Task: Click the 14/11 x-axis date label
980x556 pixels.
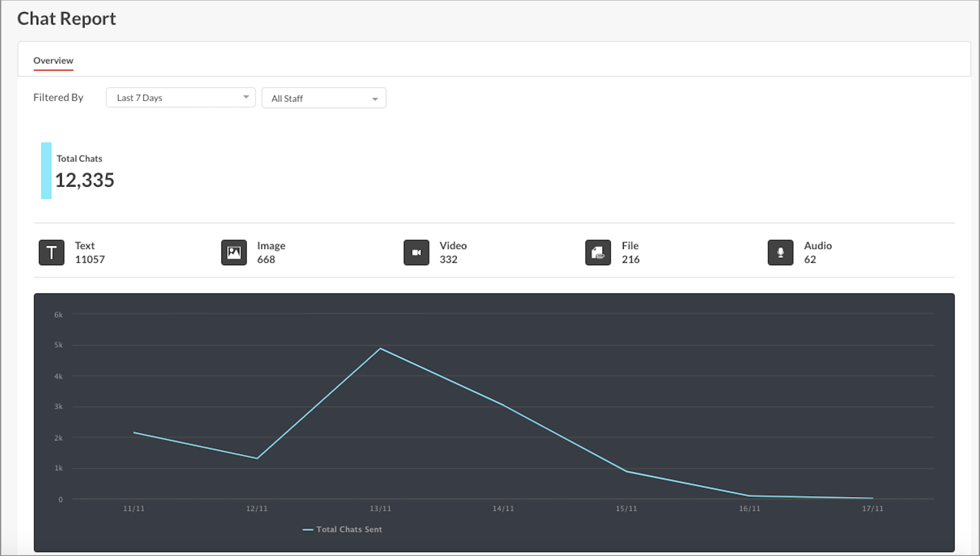Action: pyautogui.click(x=503, y=509)
